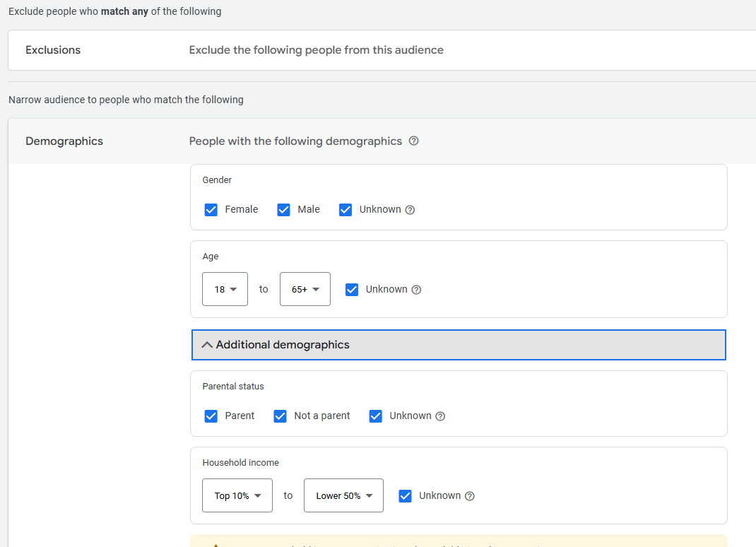This screenshot has width=756, height=547.
Task: Uncheck the Female gender checkbox
Action: coord(211,209)
